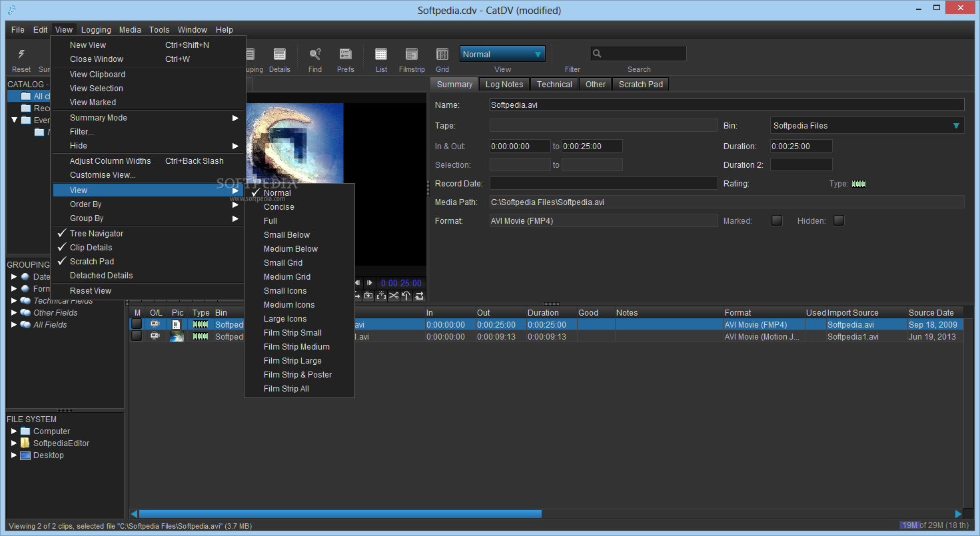
Task: Expand the Desktop tree node
Action: [14, 455]
